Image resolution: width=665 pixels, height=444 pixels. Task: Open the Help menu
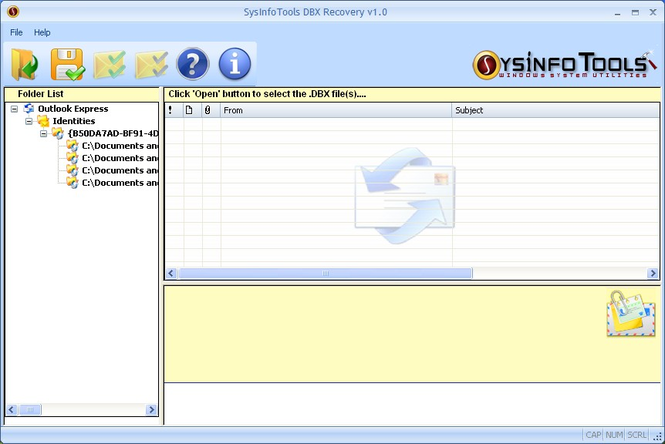click(42, 32)
